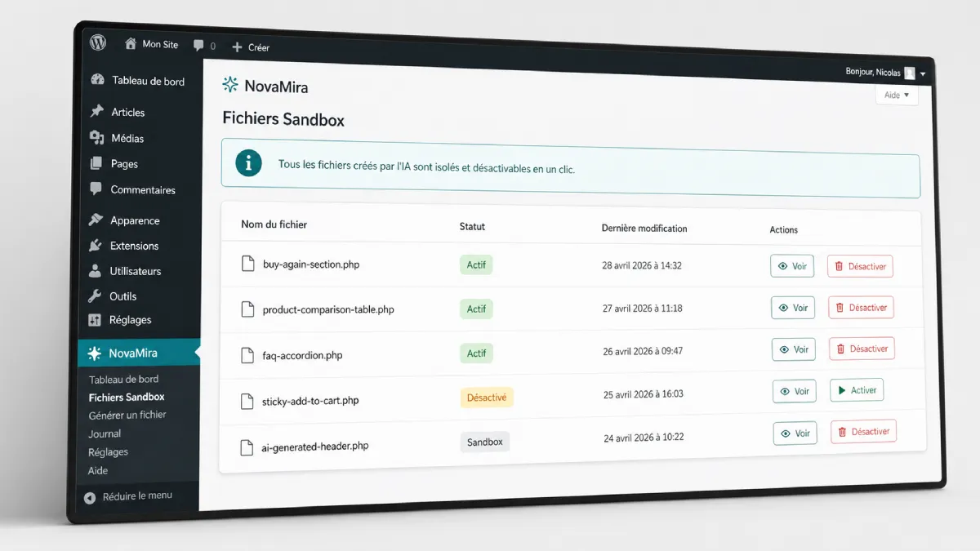Select the Apparence paintbrush icon
Screen dimensions: 980x551
tap(95, 220)
